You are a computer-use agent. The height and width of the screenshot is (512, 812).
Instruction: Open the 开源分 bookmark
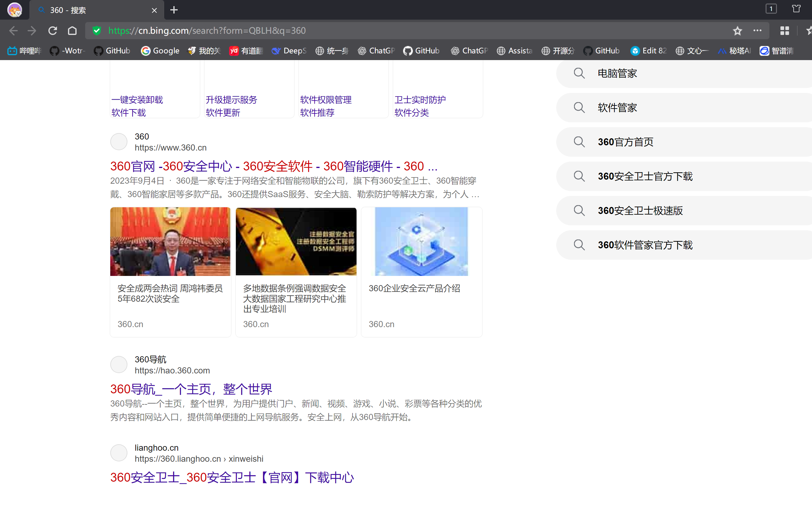coord(558,51)
